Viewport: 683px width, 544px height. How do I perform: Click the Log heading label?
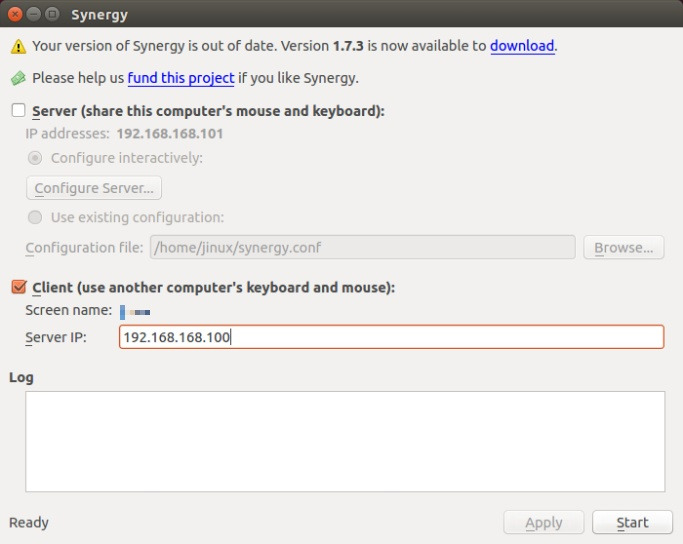[x=21, y=377]
